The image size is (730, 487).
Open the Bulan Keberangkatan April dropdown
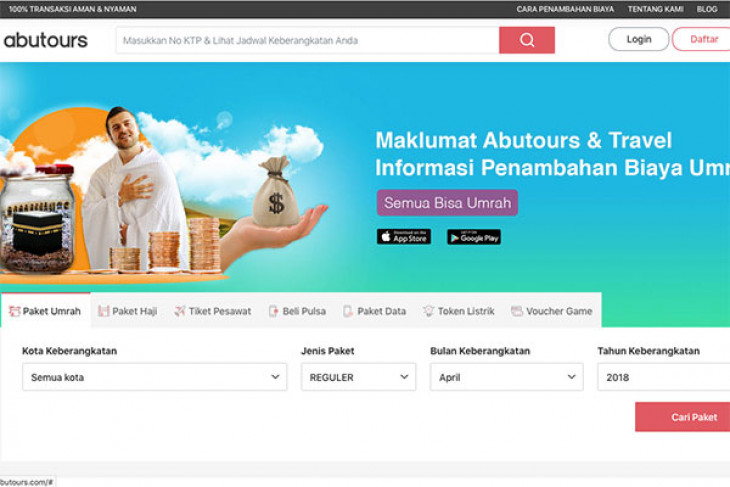507,377
